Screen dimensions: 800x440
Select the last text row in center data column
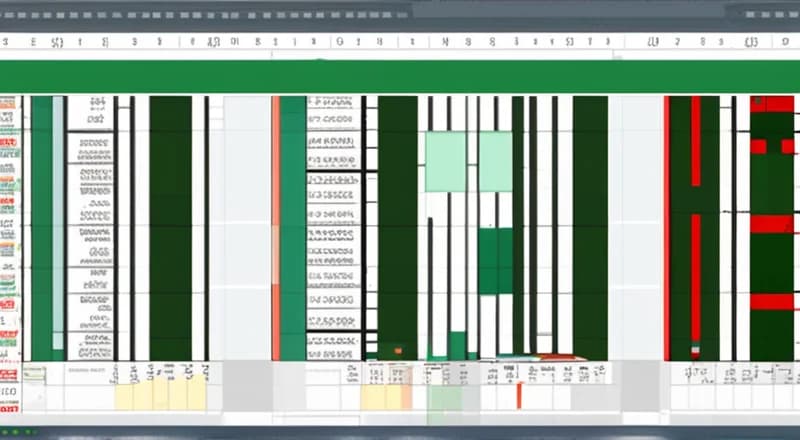click(333, 345)
